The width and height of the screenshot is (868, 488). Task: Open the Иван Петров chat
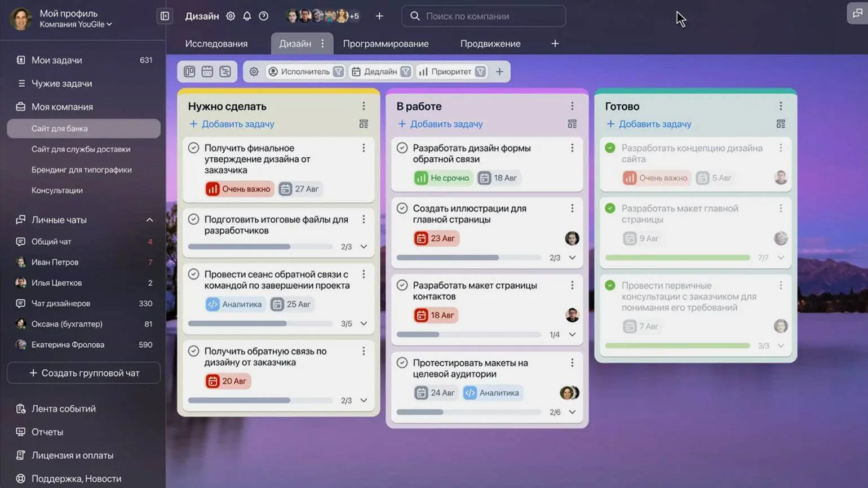pyautogui.click(x=83, y=262)
